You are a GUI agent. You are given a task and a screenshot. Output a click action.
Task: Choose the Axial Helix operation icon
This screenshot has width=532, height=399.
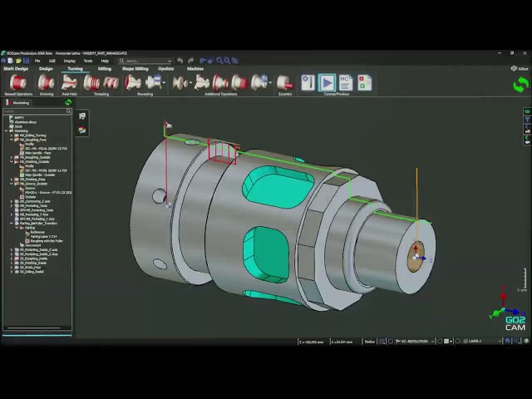69,82
